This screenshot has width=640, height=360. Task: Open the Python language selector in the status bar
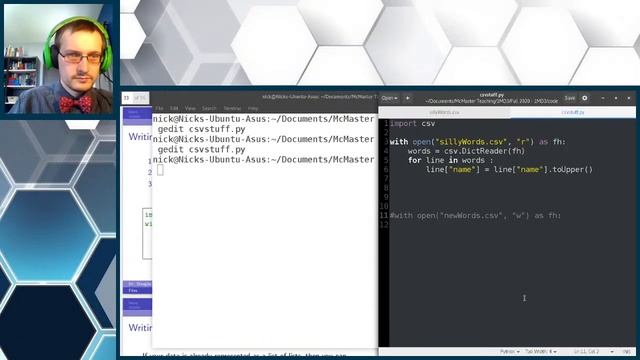coord(510,352)
